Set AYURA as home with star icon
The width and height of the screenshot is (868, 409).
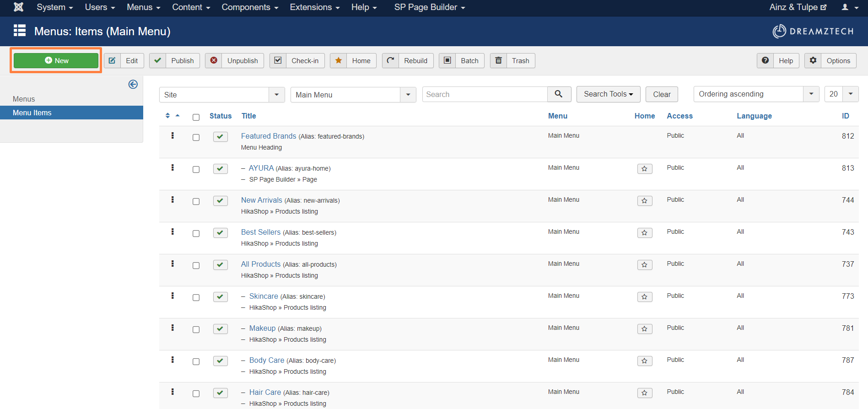click(x=645, y=169)
